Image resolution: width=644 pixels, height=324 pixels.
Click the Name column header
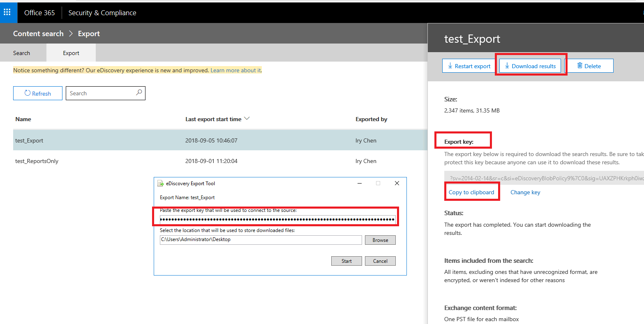click(x=23, y=119)
